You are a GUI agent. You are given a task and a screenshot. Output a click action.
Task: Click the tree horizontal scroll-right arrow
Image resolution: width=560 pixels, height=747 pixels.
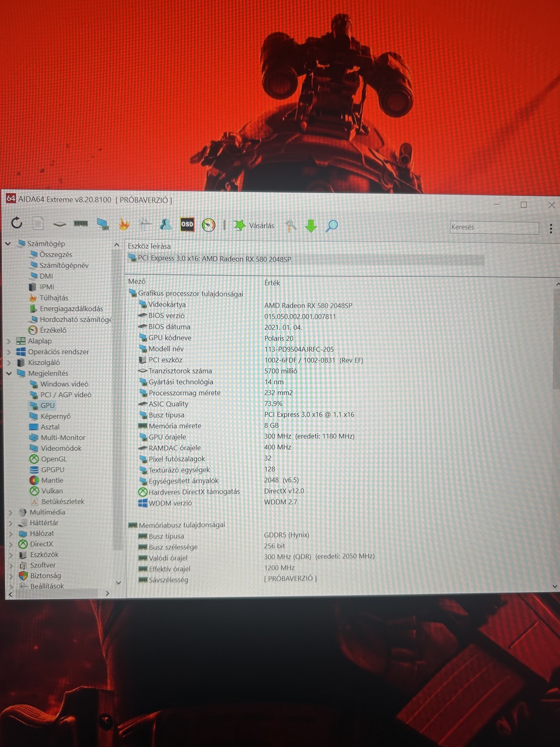(x=108, y=593)
